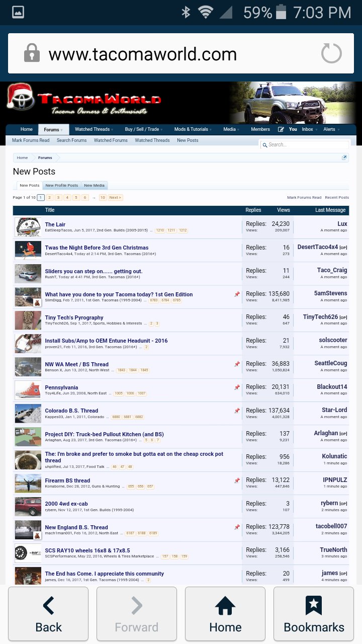
Task: Click Search Forums in sub navigation
Action: (x=71, y=140)
